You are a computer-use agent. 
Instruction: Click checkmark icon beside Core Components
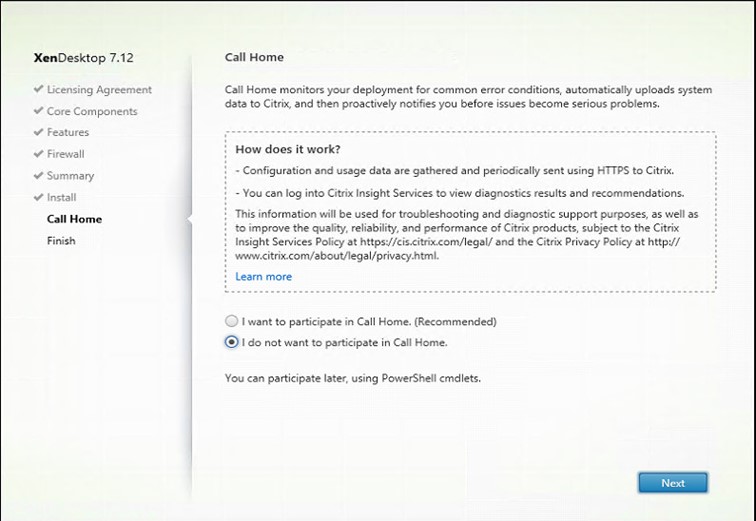[39, 111]
